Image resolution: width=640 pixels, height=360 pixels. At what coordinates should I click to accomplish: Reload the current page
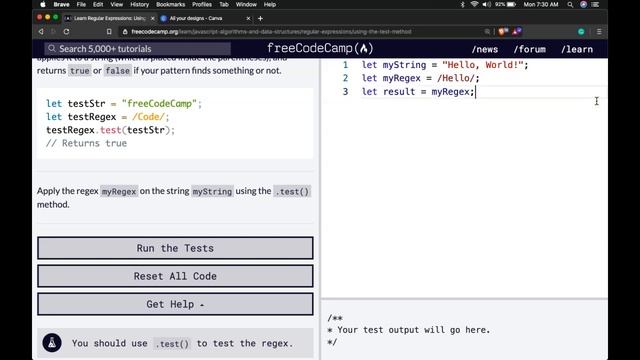coord(67,31)
